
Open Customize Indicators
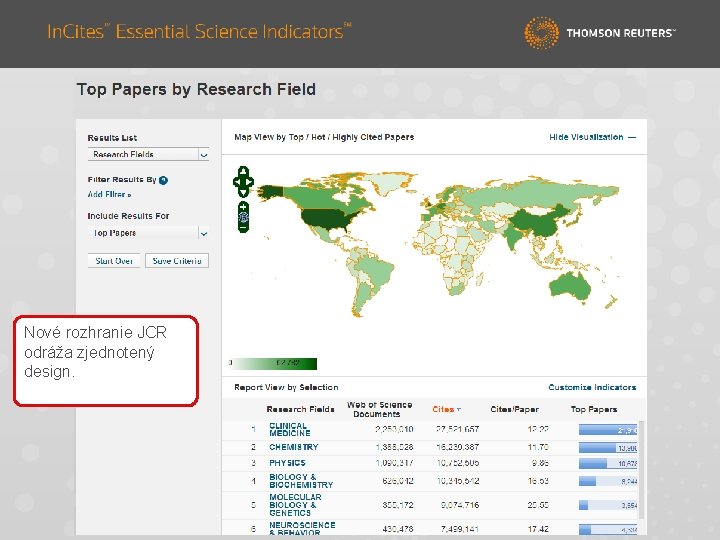coord(592,388)
